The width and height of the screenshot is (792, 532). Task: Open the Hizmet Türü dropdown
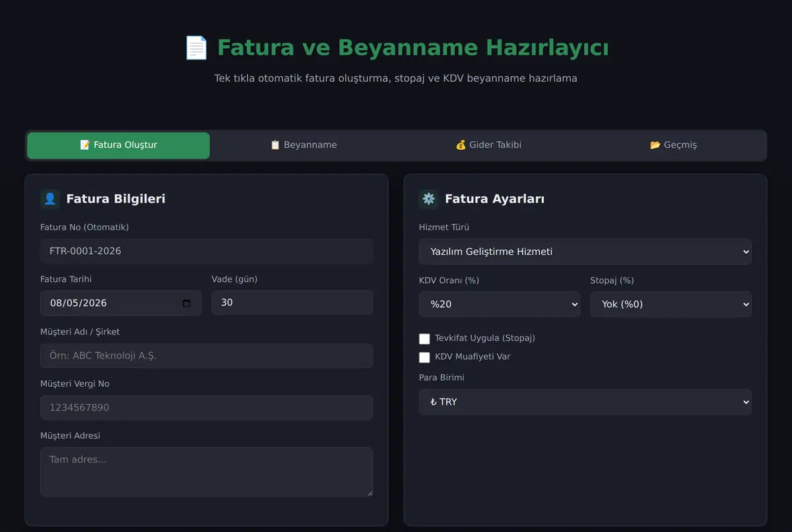click(585, 251)
